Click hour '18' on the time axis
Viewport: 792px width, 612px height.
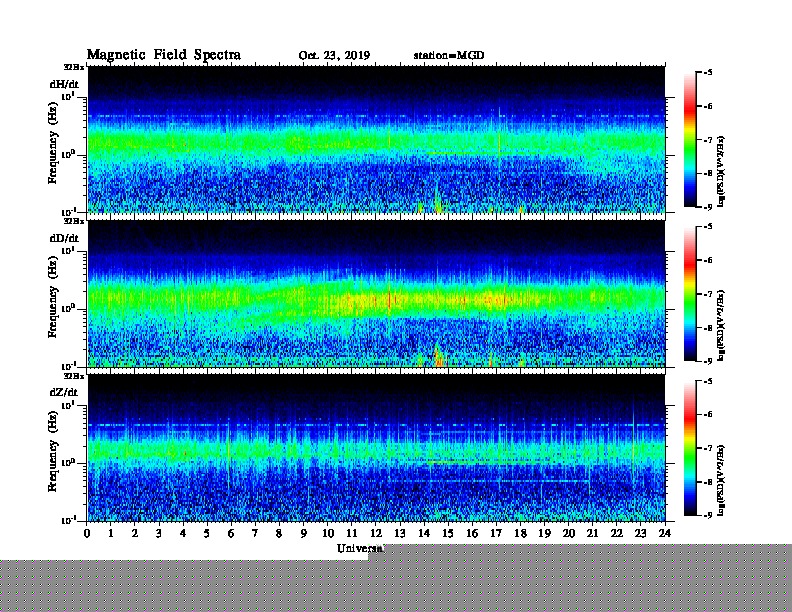pyautogui.click(x=520, y=533)
